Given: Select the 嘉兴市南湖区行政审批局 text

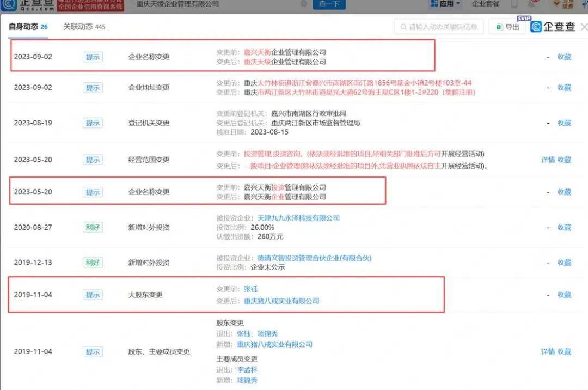Looking at the screenshot, I should (309, 113).
